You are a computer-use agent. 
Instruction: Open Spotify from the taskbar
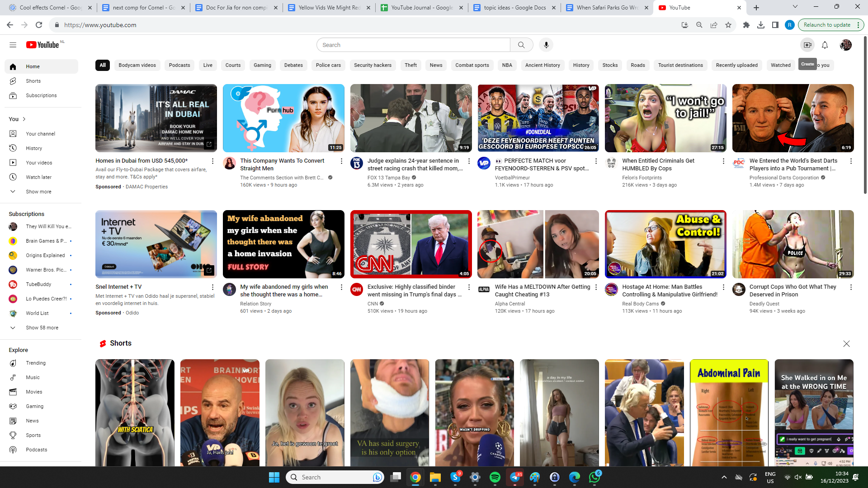click(x=495, y=477)
